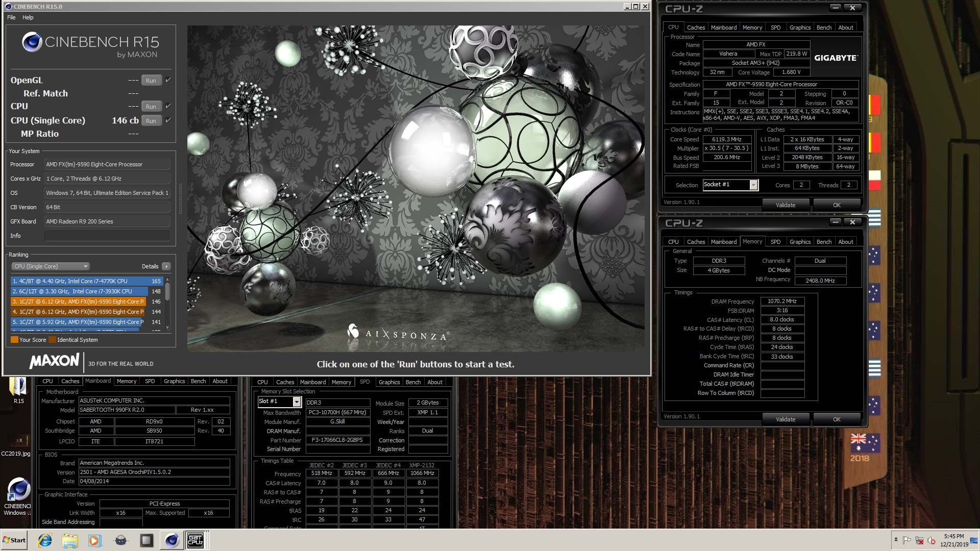The height and width of the screenshot is (551, 980).
Task: Open Internet Explorer from the taskbar
Action: [x=45, y=540]
